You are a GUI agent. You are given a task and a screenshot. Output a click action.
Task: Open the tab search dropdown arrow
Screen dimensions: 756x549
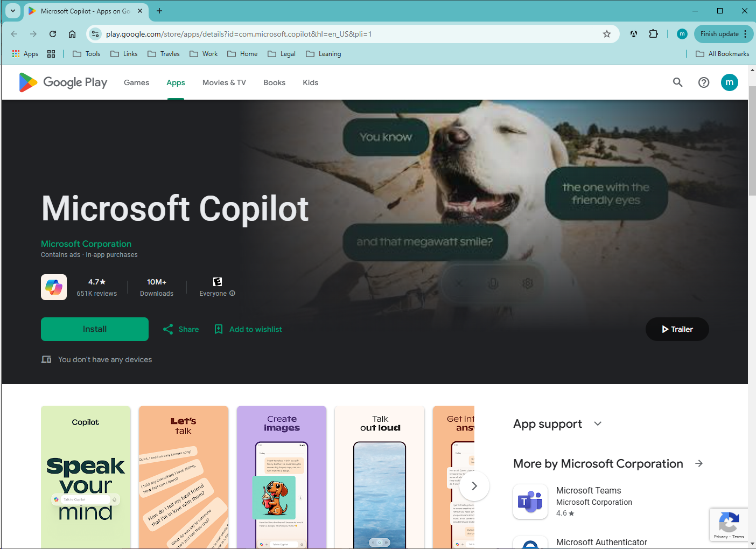[13, 11]
